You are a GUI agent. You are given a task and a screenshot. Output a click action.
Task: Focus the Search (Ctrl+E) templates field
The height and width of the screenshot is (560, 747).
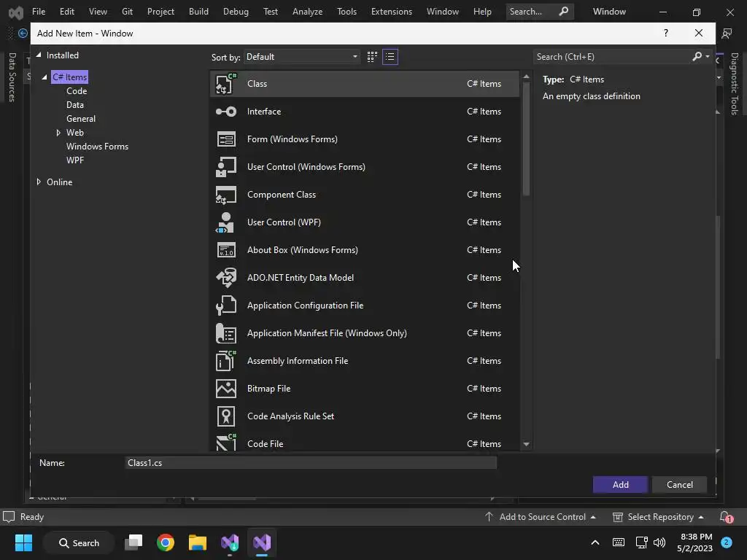[612, 57]
